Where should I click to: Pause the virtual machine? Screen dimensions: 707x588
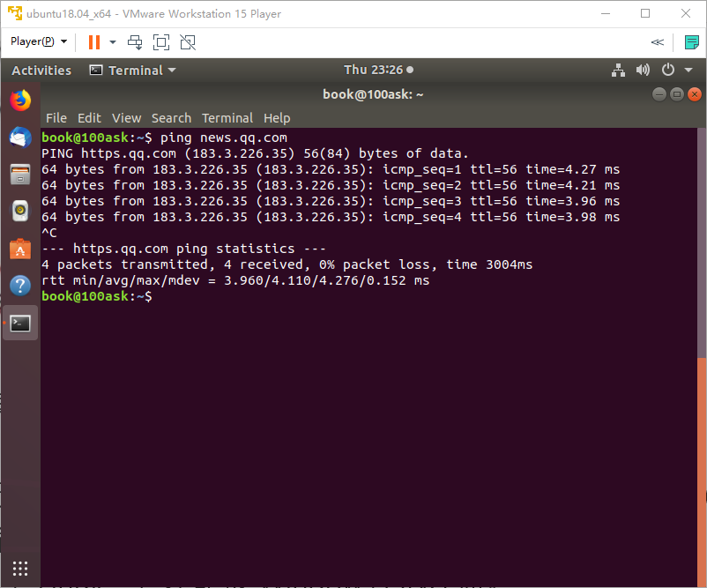pos(94,42)
